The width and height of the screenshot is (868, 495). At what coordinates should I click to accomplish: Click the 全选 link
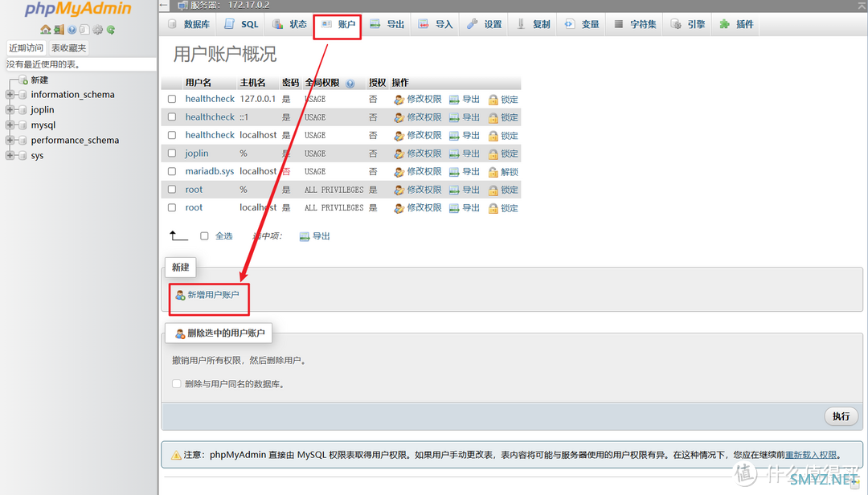click(223, 236)
